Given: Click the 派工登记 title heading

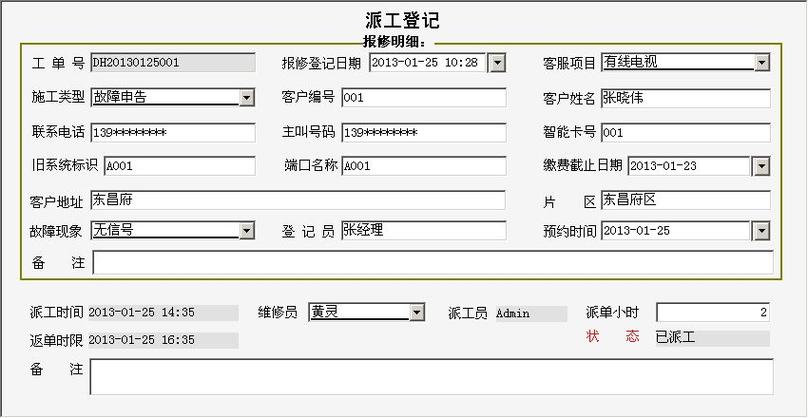Looking at the screenshot, I should point(402,20).
